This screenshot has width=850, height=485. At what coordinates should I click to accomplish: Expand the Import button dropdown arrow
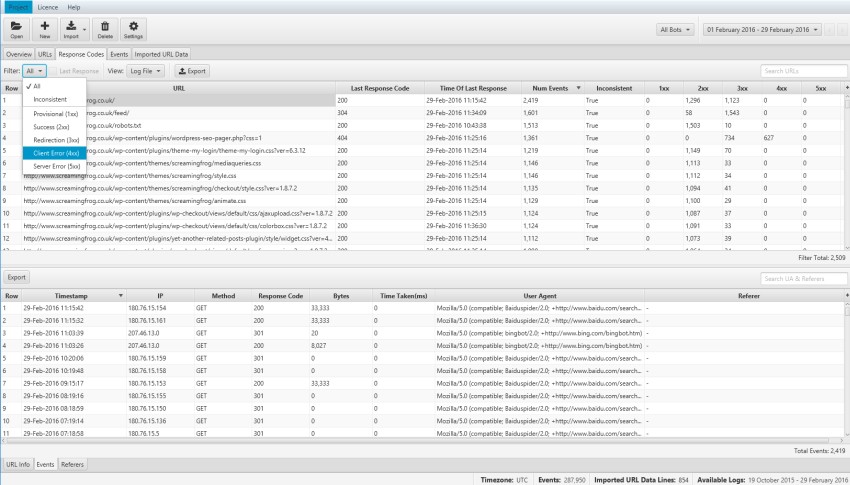(x=85, y=30)
